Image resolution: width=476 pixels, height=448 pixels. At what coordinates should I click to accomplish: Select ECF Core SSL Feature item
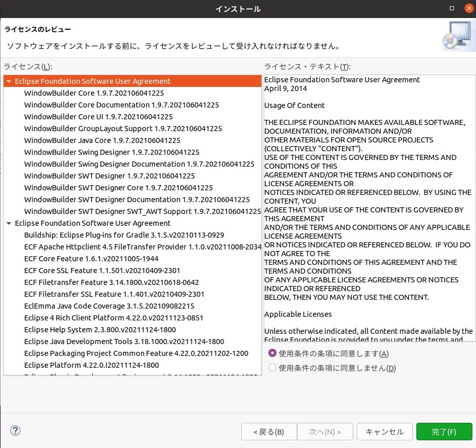pos(102,271)
